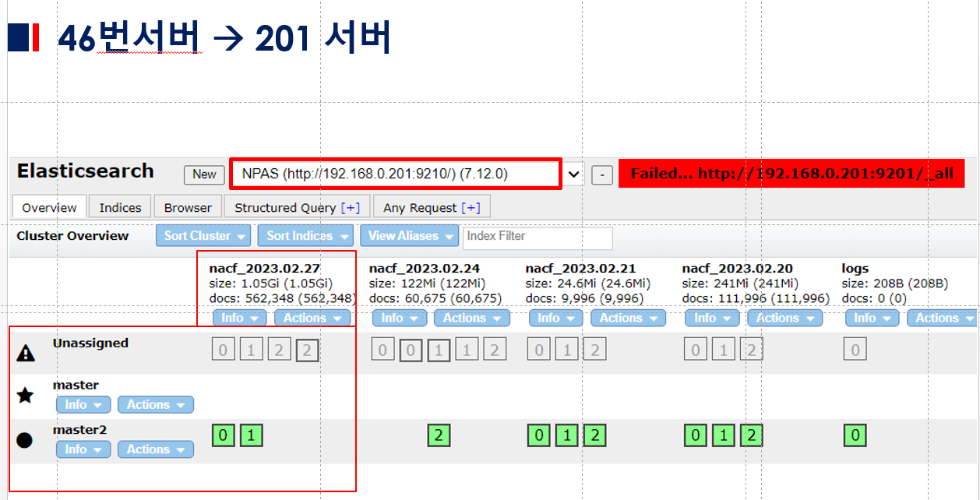Viewport: 980px width, 500px height.
Task: Click [+] next to Structured Query
Action: coord(350,207)
